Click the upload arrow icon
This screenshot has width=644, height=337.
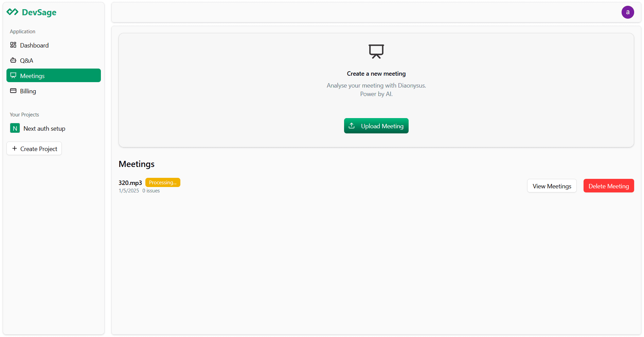(352, 126)
